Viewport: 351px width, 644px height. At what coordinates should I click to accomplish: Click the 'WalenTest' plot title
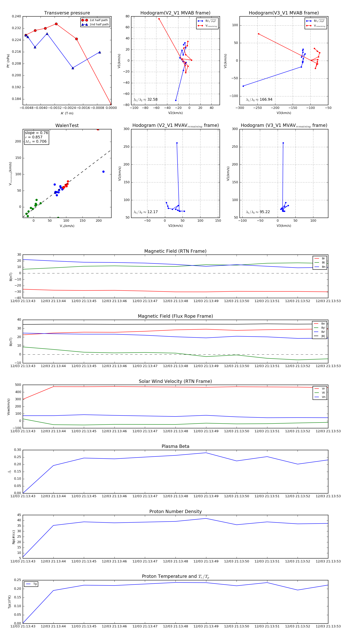[x=67, y=125]
